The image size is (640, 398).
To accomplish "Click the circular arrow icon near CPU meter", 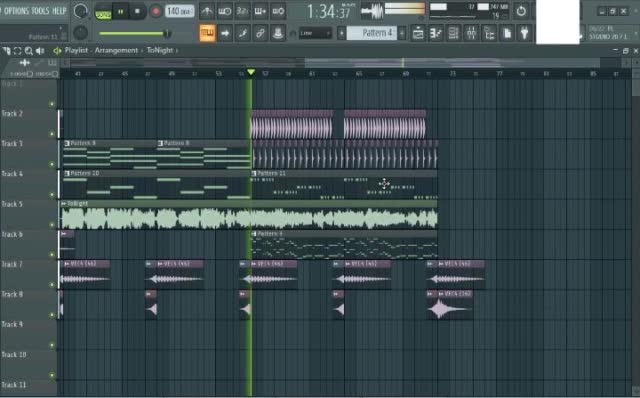I will point(521,11).
